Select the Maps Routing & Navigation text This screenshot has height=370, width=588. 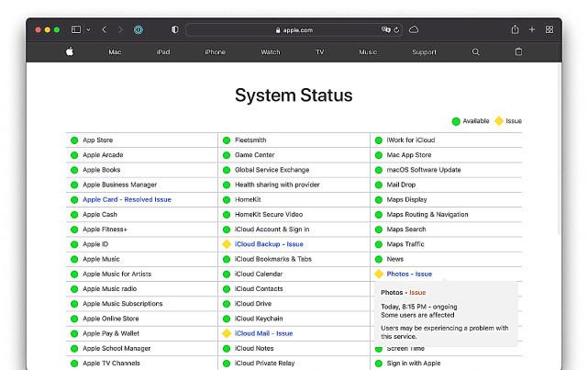[x=427, y=215]
